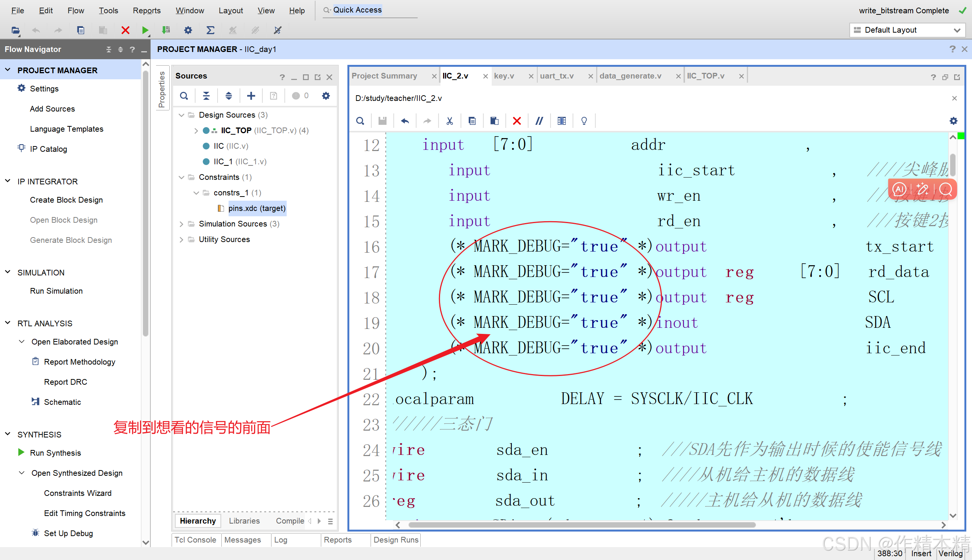
Task: Expand the Simulation Sources folder
Action: [x=181, y=224]
